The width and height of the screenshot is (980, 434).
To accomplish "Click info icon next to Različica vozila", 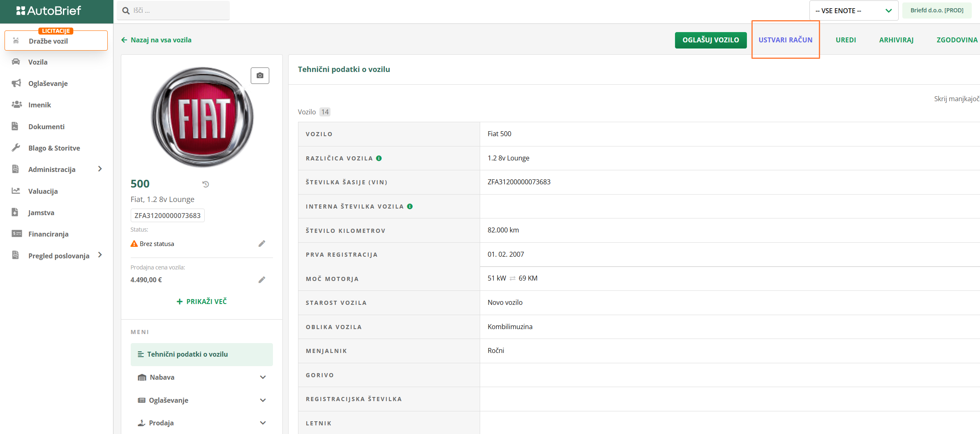I will coord(379,158).
